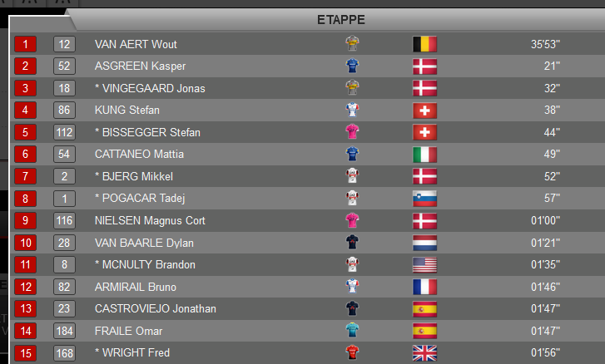The image size is (605, 364).
Task: Click the USA flag beside McNulty
Action: (424, 265)
